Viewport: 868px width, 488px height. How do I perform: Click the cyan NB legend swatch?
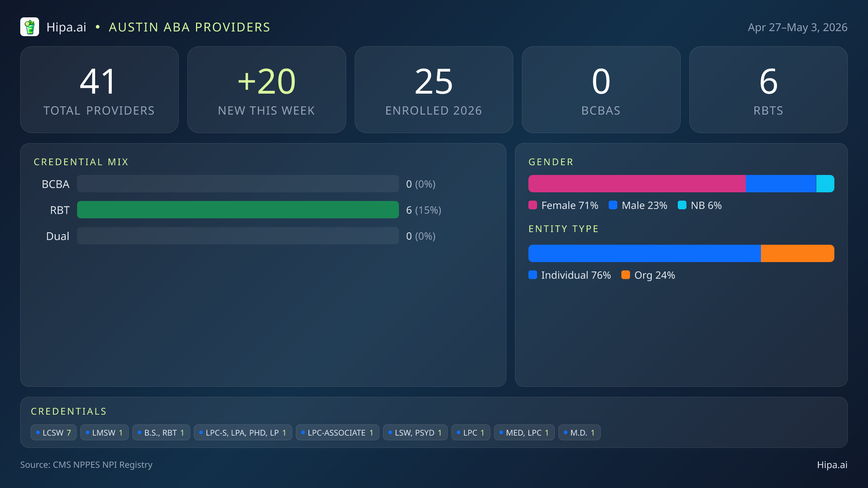pyautogui.click(x=682, y=205)
